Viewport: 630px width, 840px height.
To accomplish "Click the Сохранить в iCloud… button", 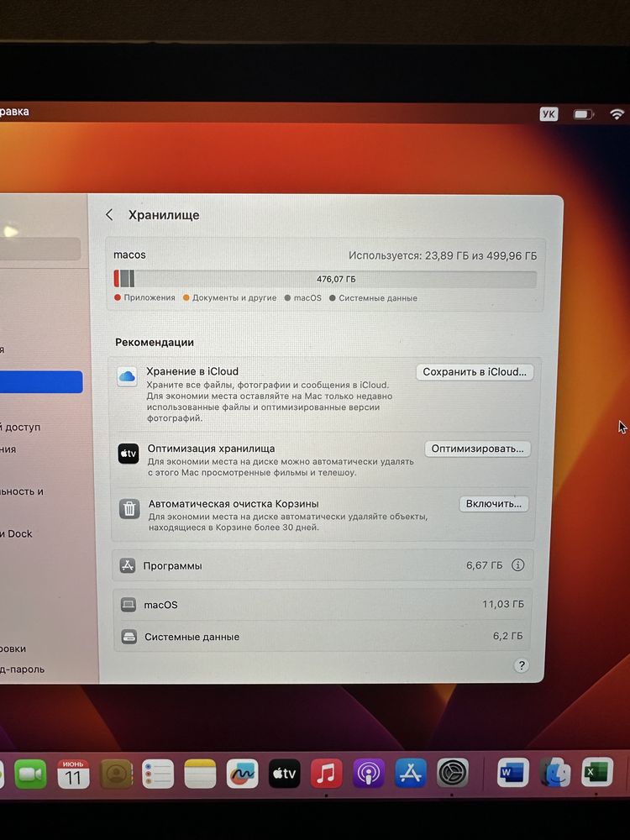I will pos(475,372).
